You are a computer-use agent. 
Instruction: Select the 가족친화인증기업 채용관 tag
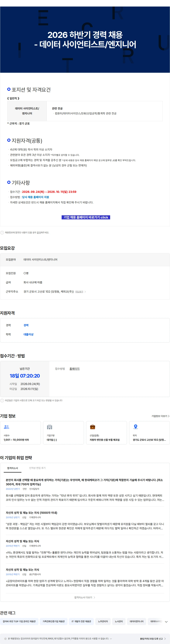click(x=54, y=621)
